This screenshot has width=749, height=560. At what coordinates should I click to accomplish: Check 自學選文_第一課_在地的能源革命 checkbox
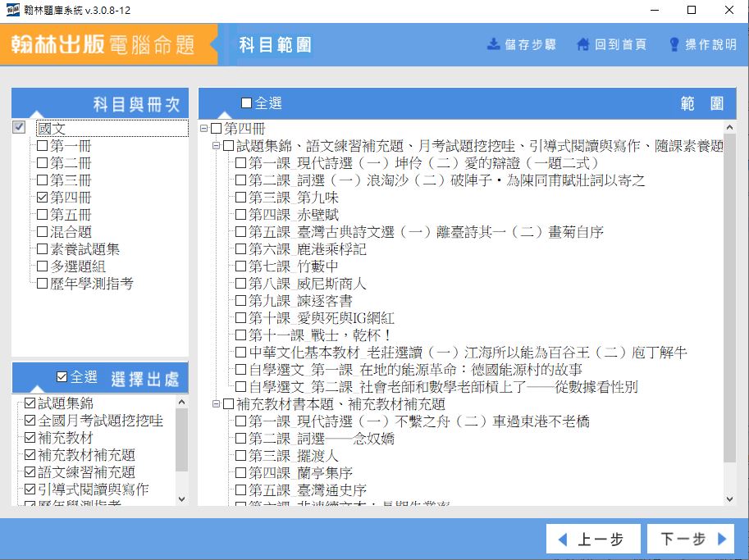click(240, 370)
